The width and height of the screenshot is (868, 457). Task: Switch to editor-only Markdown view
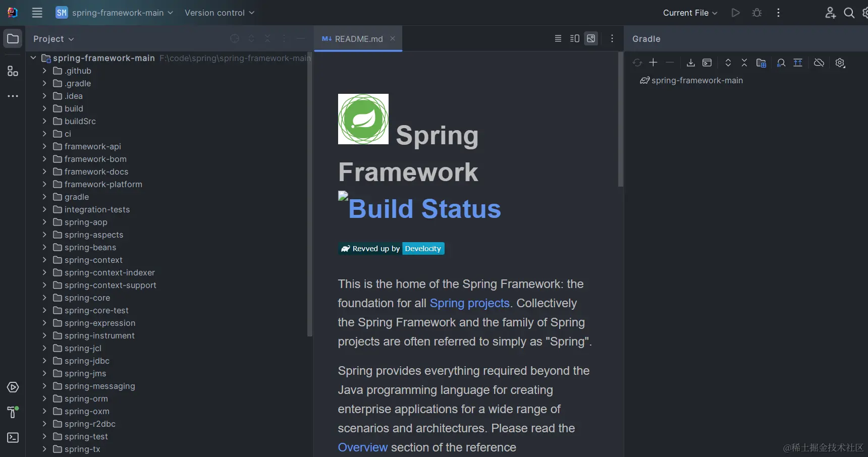[x=558, y=39]
